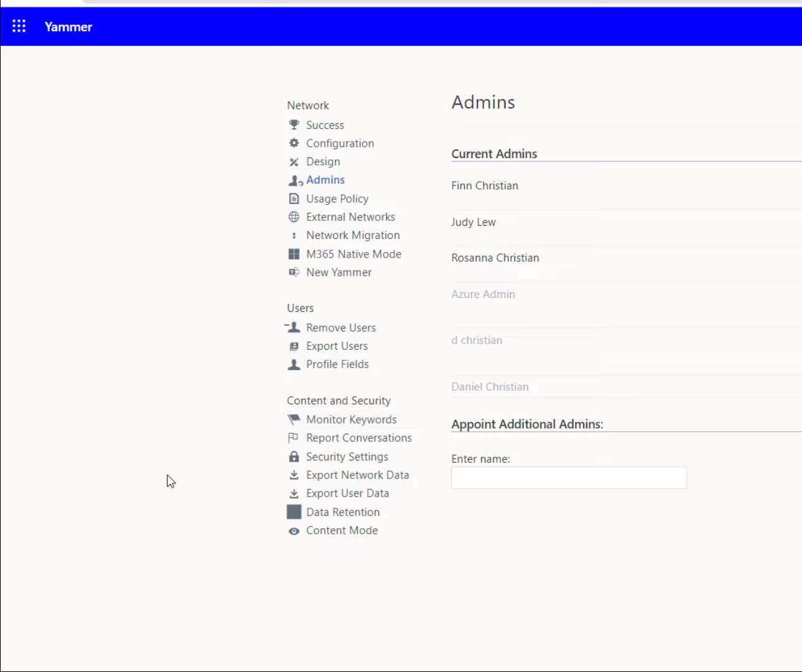Select the Admins menu item
This screenshot has width=802, height=672.
coord(325,180)
